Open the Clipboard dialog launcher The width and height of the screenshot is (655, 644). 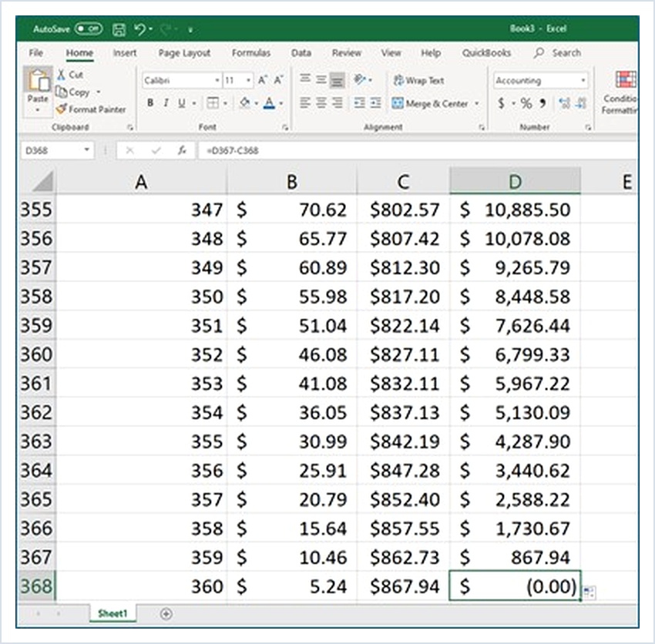click(x=130, y=127)
